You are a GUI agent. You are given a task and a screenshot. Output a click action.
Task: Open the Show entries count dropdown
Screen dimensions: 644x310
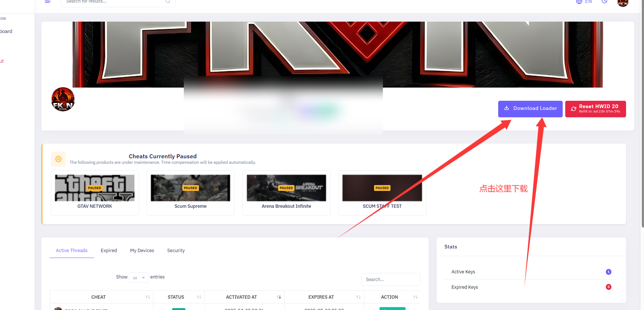(139, 277)
